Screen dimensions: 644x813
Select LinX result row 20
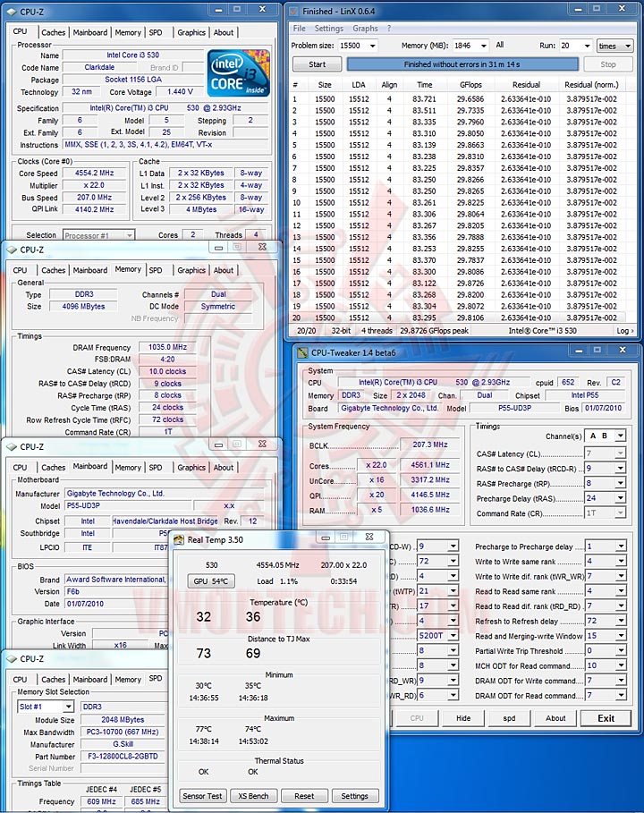[x=458, y=318]
